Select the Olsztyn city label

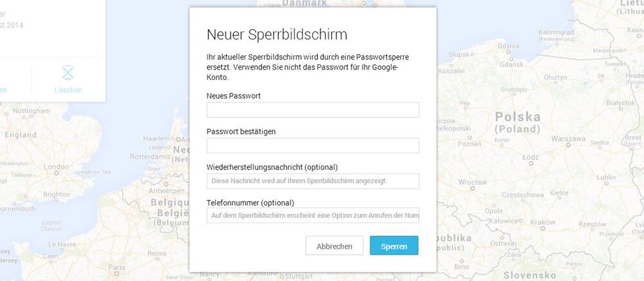click(x=555, y=77)
